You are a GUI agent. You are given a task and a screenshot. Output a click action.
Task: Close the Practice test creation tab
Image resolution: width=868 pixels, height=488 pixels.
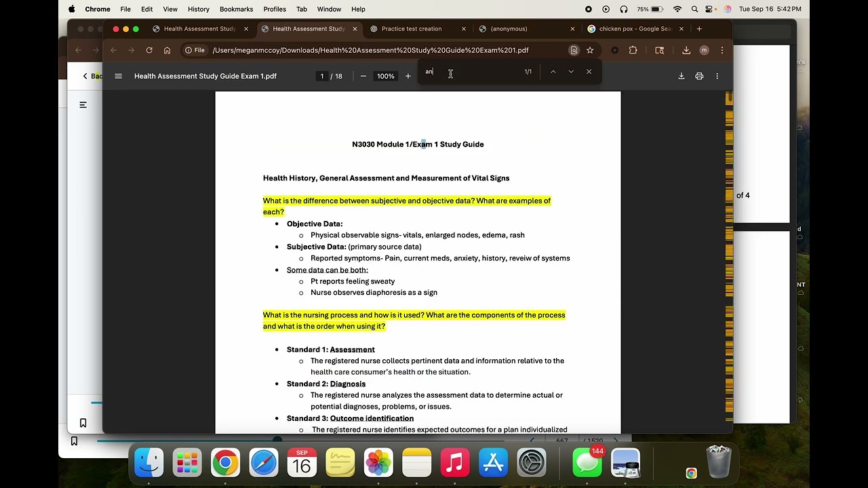(x=464, y=28)
